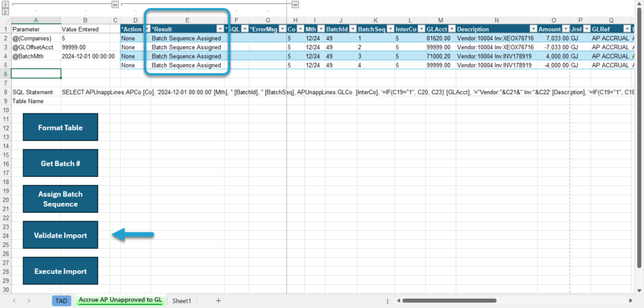644x308 pixels.
Task: Select column header A
Action: tap(36, 20)
